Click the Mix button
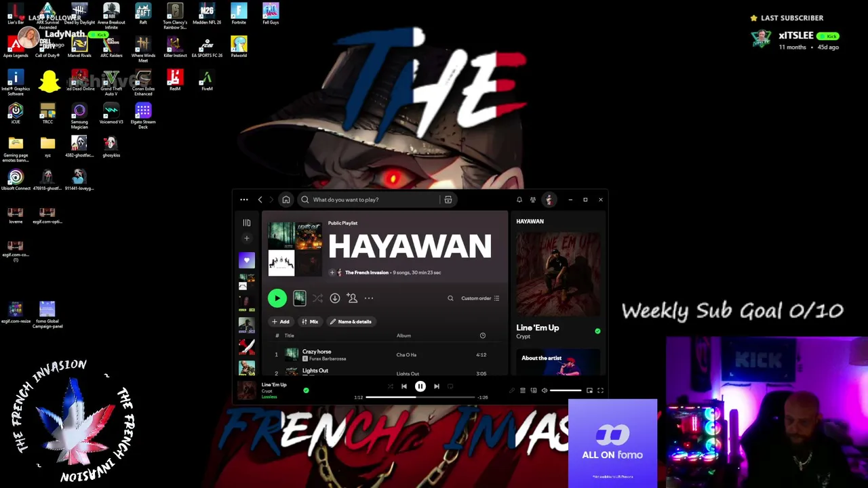The width and height of the screenshot is (868, 488). [310, 322]
